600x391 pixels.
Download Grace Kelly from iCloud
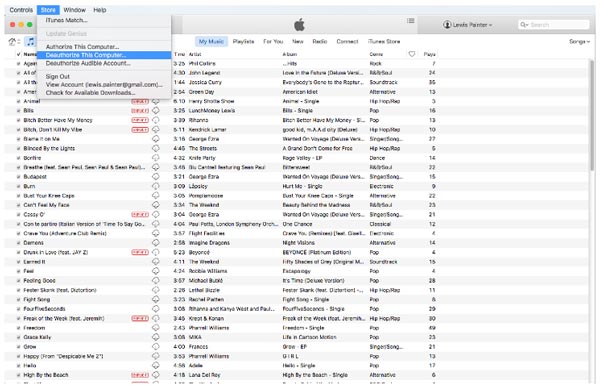click(156, 337)
